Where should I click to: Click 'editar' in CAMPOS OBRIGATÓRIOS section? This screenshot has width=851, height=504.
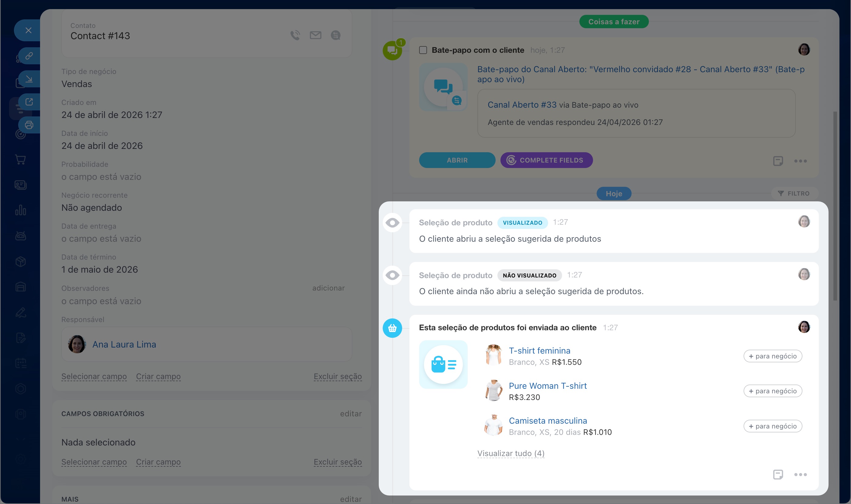[351, 414]
